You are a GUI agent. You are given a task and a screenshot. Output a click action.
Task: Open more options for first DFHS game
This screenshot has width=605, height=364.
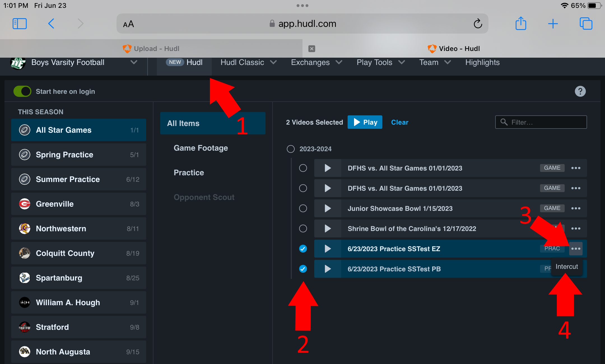click(576, 168)
